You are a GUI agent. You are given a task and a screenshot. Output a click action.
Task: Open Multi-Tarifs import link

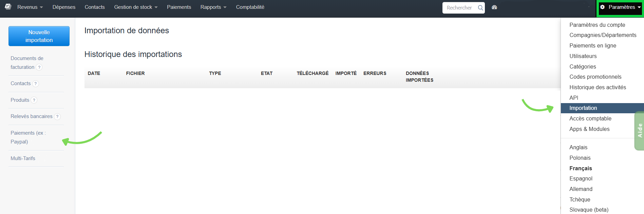pos(23,158)
